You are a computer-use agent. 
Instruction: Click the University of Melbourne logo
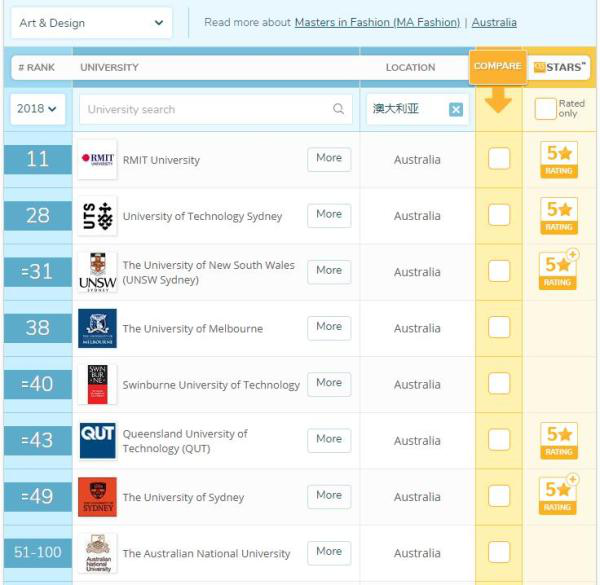(97, 328)
